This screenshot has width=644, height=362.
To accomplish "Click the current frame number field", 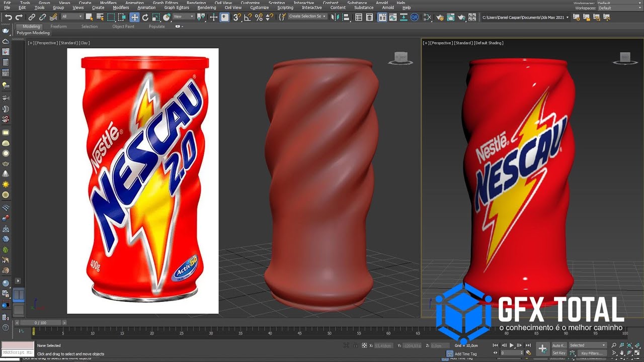I will (512, 353).
